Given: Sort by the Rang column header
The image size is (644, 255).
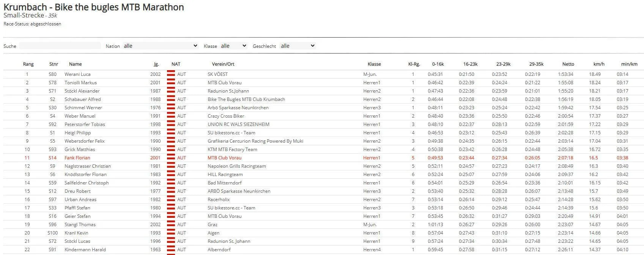Looking at the screenshot, I should click(x=28, y=64).
